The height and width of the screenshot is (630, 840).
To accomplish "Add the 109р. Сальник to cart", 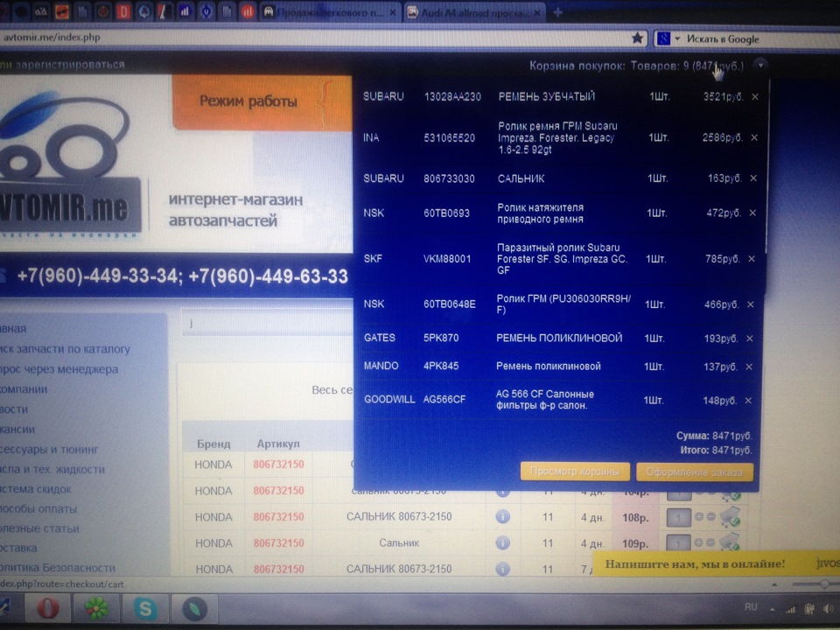I will 730,542.
